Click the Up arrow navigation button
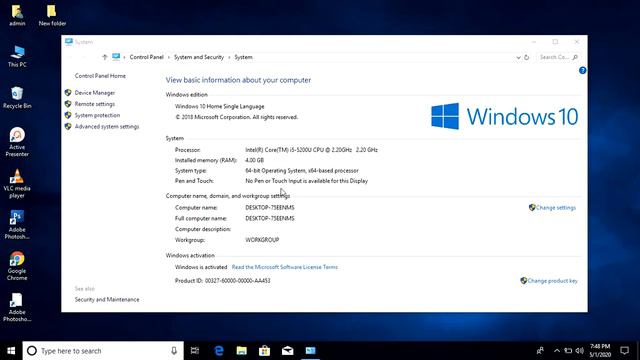The height and width of the screenshot is (360, 640). 104,57
